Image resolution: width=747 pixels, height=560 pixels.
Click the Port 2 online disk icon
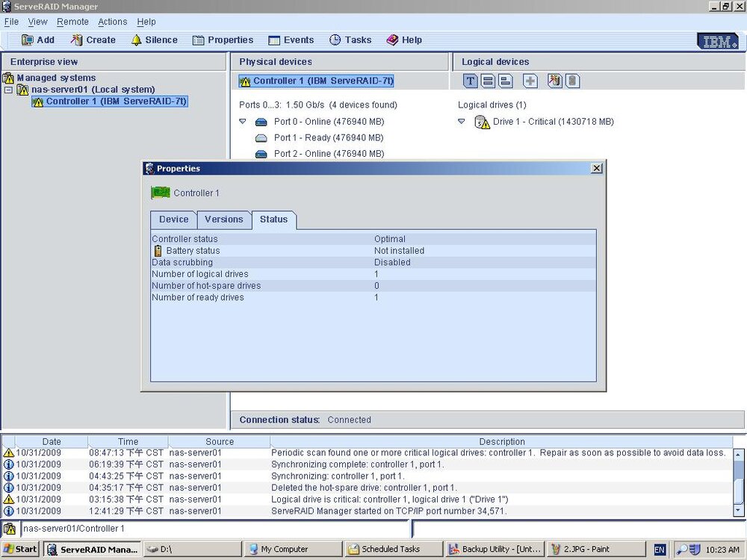coord(261,154)
